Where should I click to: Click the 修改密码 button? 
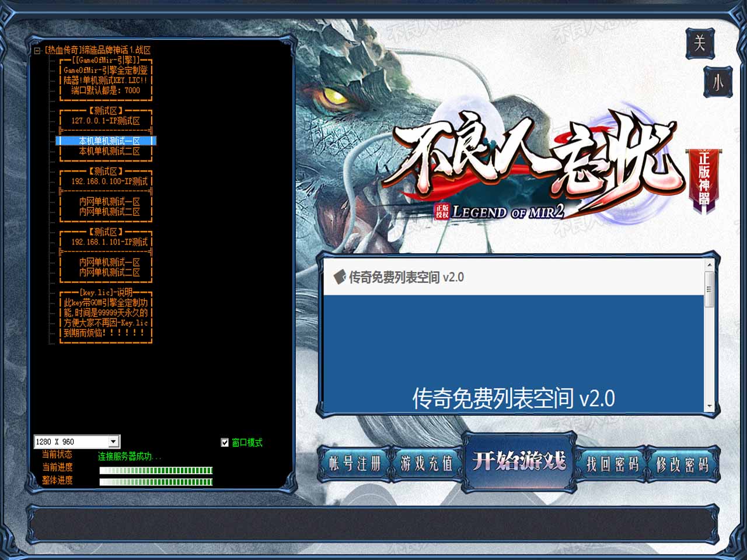(x=682, y=464)
